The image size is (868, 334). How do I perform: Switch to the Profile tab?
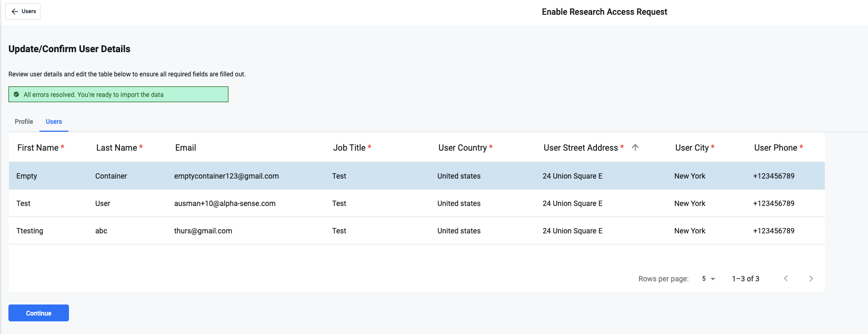coord(24,122)
